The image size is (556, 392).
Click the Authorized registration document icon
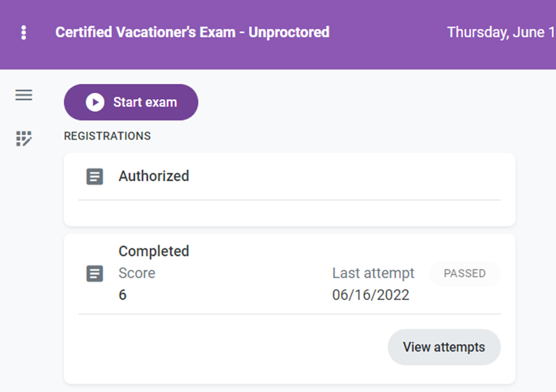(x=95, y=177)
